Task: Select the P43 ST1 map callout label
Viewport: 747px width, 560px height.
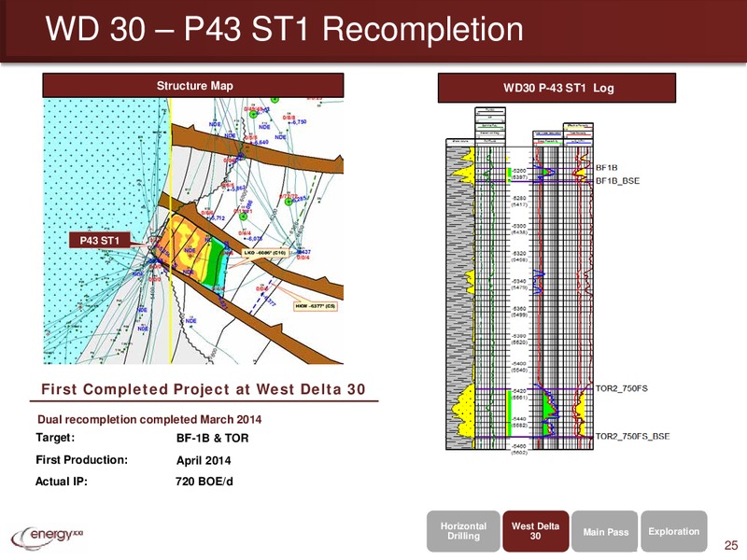Action: (100, 240)
